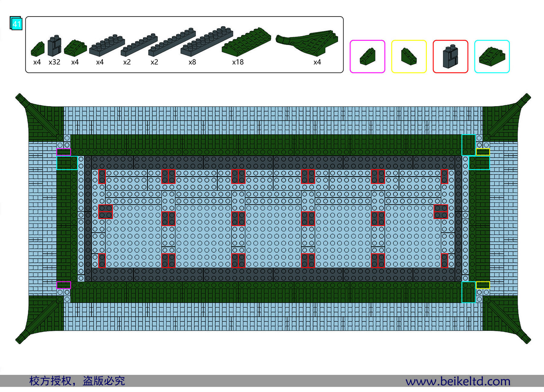Click the yellow-framed green slope legend box
Viewport: 544px width, 392px height.
(409, 56)
